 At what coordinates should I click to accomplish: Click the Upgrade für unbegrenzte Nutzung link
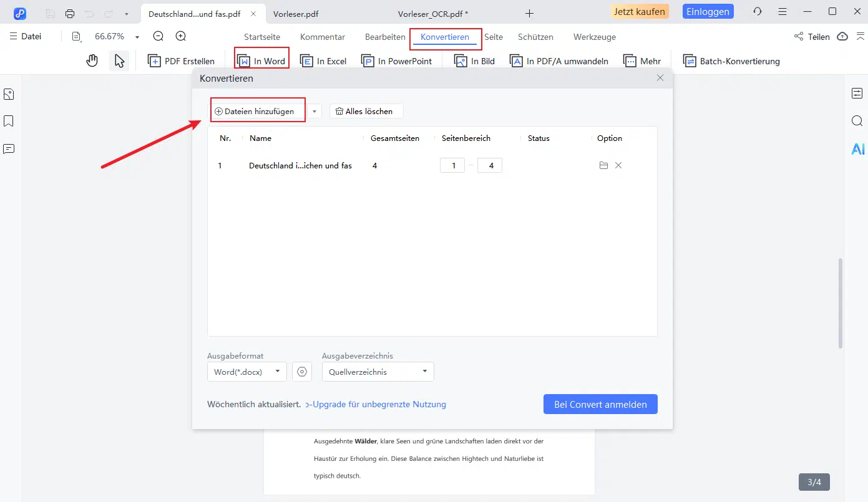379,404
